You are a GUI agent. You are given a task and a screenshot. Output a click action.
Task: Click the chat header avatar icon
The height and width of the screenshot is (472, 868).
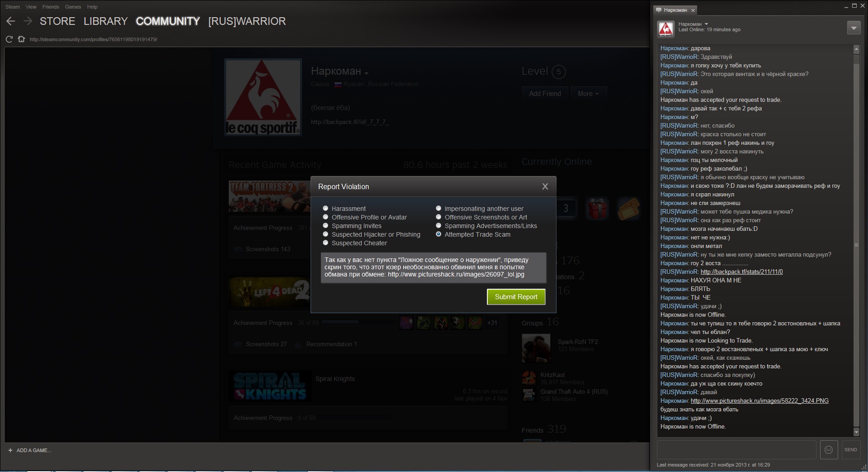665,29
